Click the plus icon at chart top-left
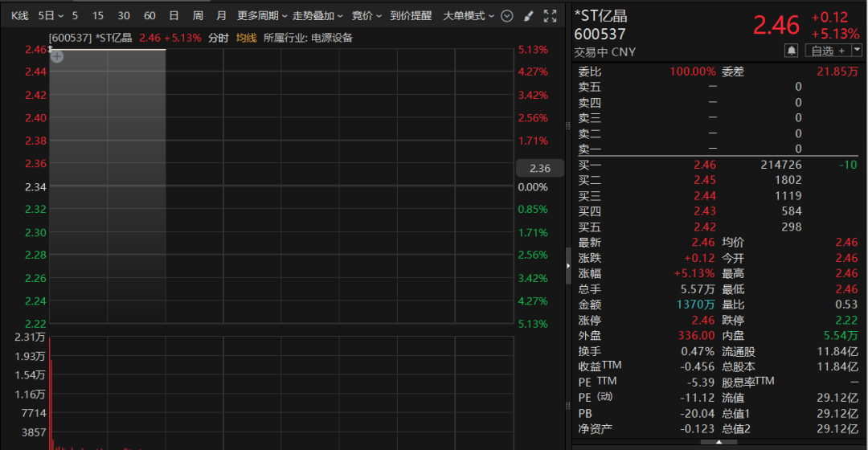The height and width of the screenshot is (450, 868). click(57, 56)
